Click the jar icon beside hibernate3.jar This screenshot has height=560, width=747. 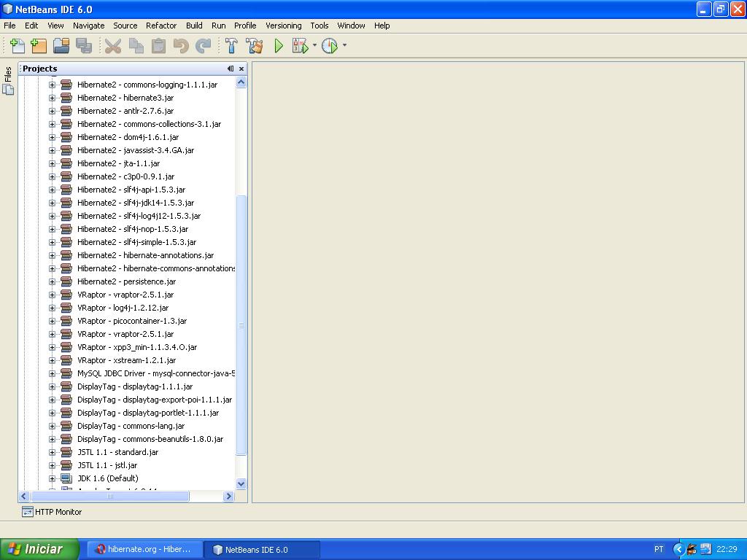tap(66, 98)
